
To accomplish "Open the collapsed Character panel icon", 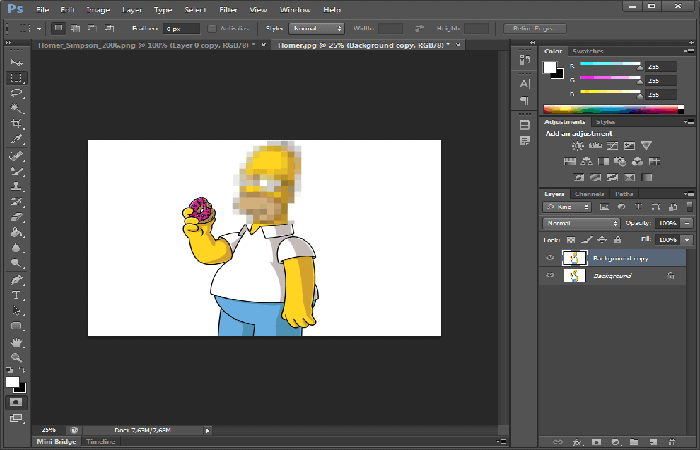I will [525, 83].
